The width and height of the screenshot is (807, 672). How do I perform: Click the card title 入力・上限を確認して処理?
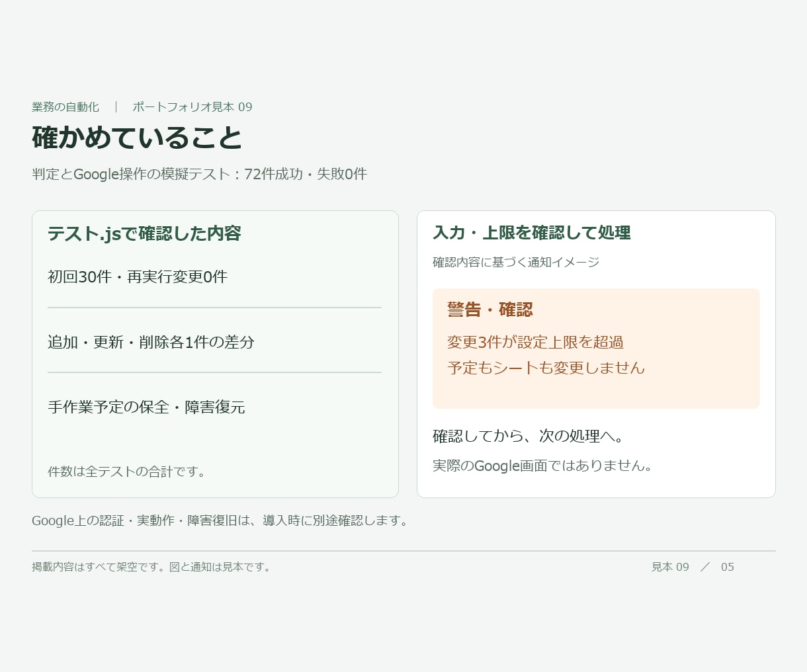coord(532,233)
